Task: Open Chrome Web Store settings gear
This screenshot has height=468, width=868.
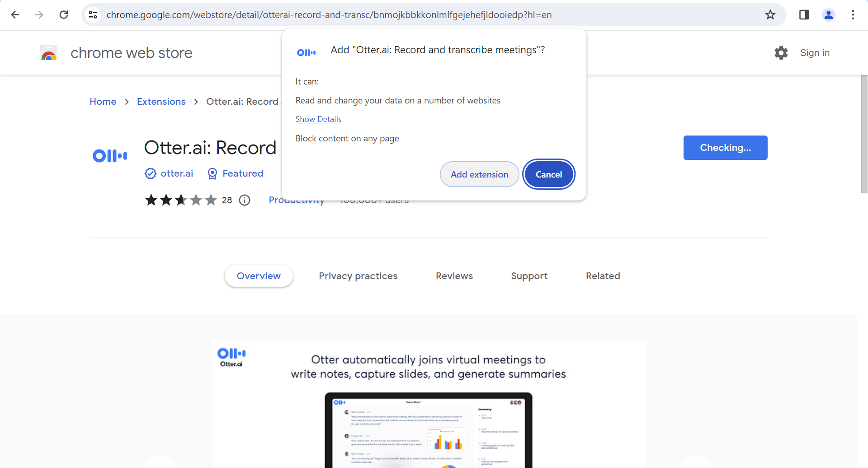Action: pos(781,53)
